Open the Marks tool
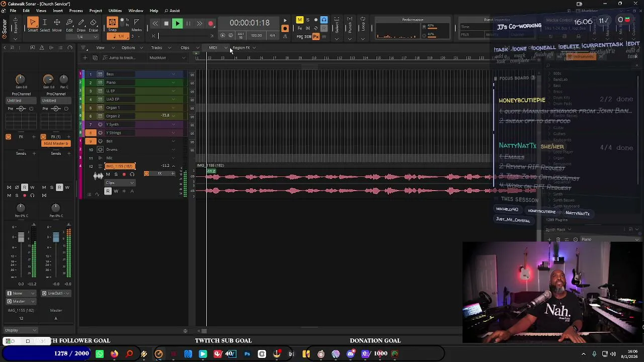The image size is (644, 362). [136, 25]
